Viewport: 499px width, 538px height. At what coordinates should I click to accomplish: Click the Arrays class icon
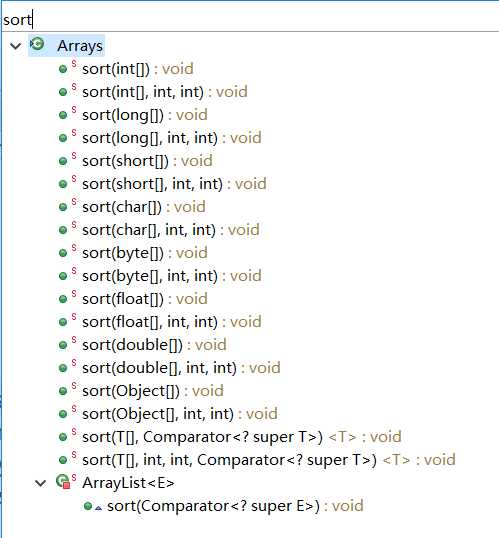37,45
